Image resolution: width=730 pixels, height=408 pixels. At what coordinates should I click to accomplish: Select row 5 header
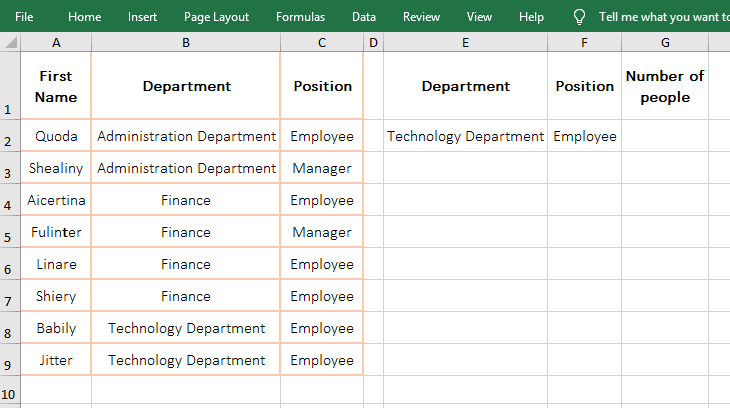pyautogui.click(x=10, y=231)
